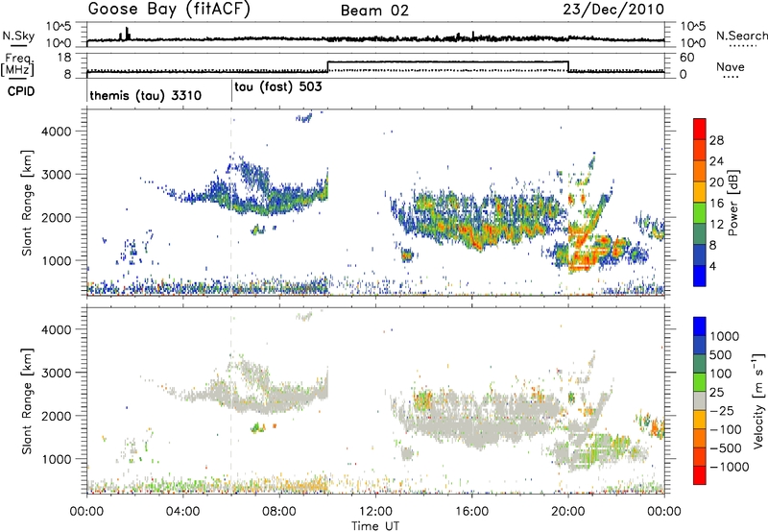Select the "N.Sky" legend label
The image size is (768, 532).
18,36
